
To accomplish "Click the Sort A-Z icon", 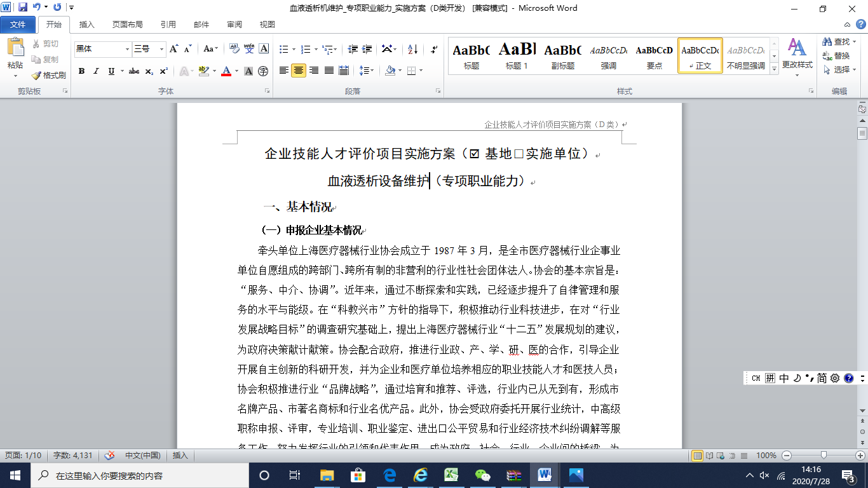I will 412,49.
